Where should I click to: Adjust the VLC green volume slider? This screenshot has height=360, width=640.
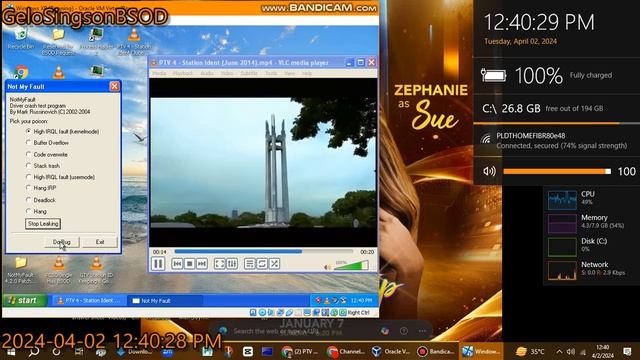coord(351,266)
